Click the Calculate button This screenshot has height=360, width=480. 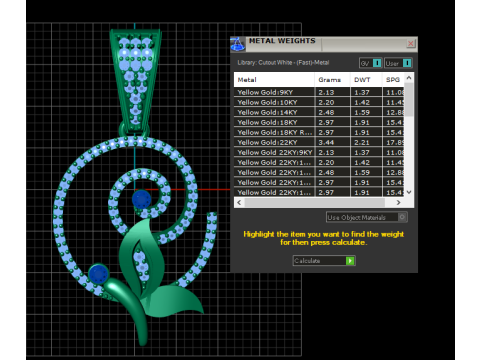[324, 261]
